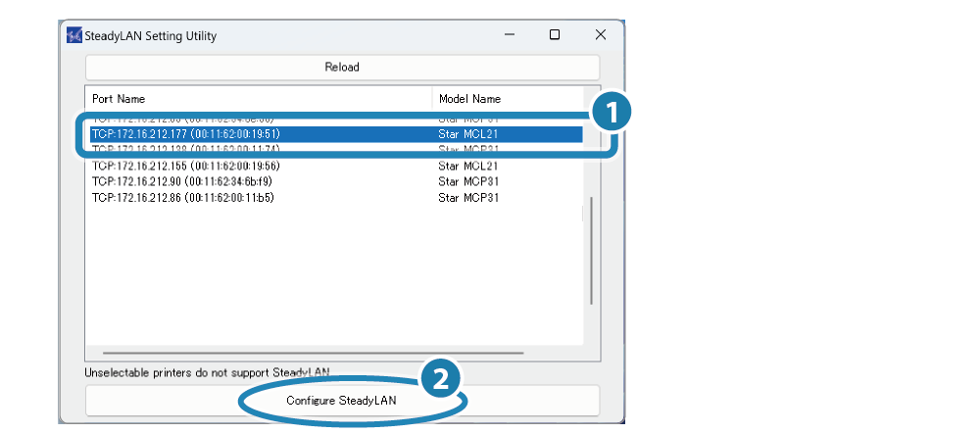Click the horizontal scrollbar of the printer list
The width and height of the screenshot is (980, 433).
click(x=313, y=353)
